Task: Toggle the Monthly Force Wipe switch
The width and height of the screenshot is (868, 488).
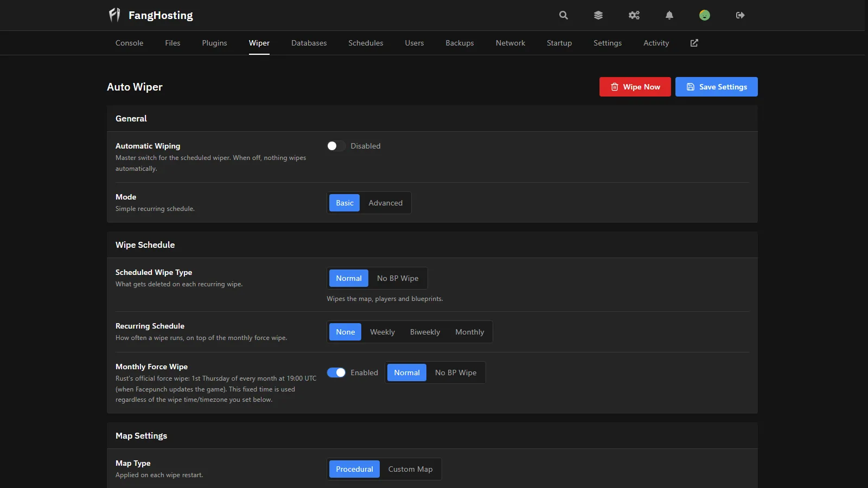Action: click(336, 373)
